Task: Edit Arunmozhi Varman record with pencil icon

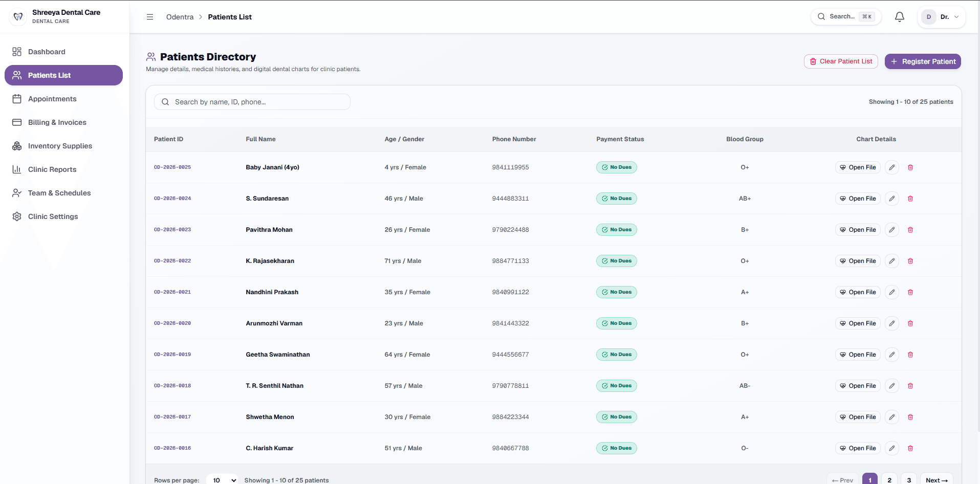Action: click(892, 323)
